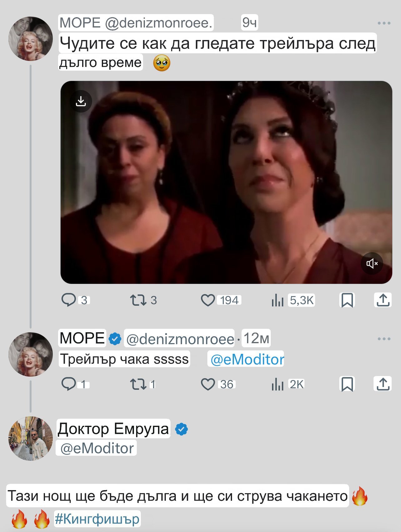Play the video in the first tweet
This screenshot has width=401, height=532.
click(x=226, y=182)
